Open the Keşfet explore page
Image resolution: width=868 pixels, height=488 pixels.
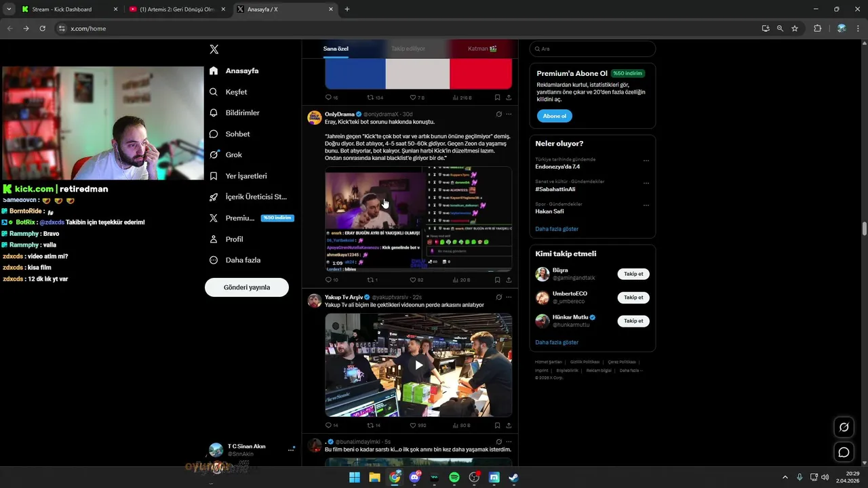point(228,91)
